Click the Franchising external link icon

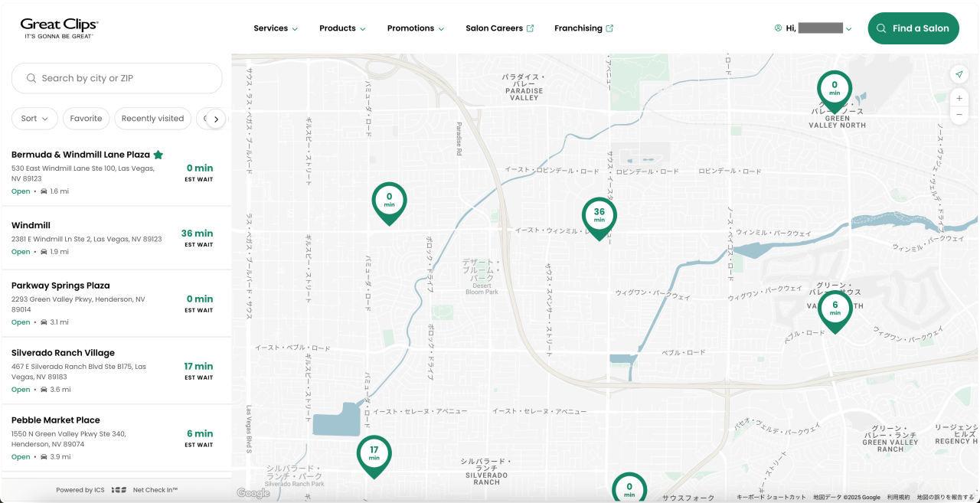click(609, 28)
